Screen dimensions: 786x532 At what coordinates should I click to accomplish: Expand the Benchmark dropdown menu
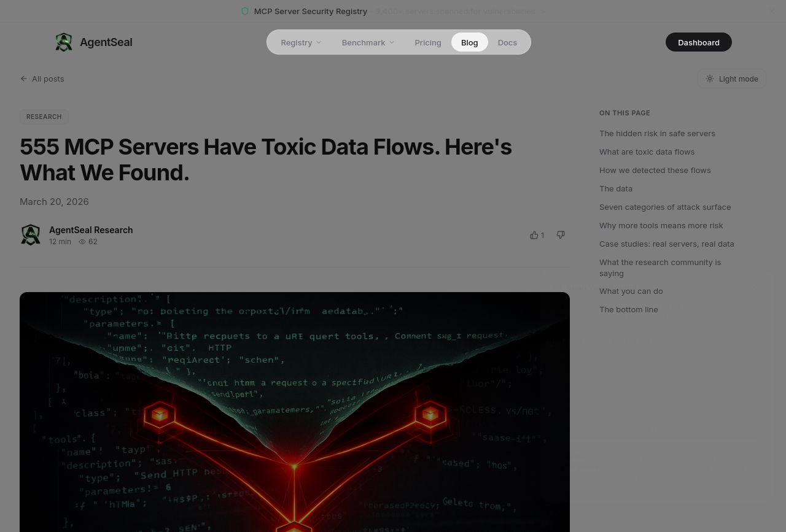(x=368, y=42)
